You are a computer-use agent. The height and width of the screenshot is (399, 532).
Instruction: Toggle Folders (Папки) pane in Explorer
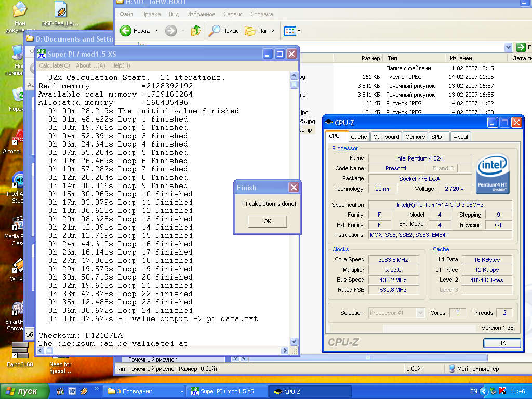pyautogui.click(x=260, y=31)
